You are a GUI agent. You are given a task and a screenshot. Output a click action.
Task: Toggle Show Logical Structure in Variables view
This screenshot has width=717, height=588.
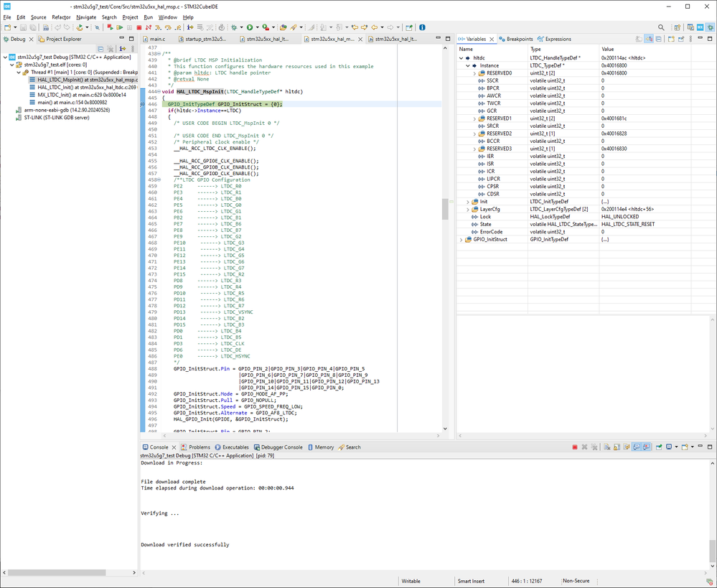click(x=649, y=39)
